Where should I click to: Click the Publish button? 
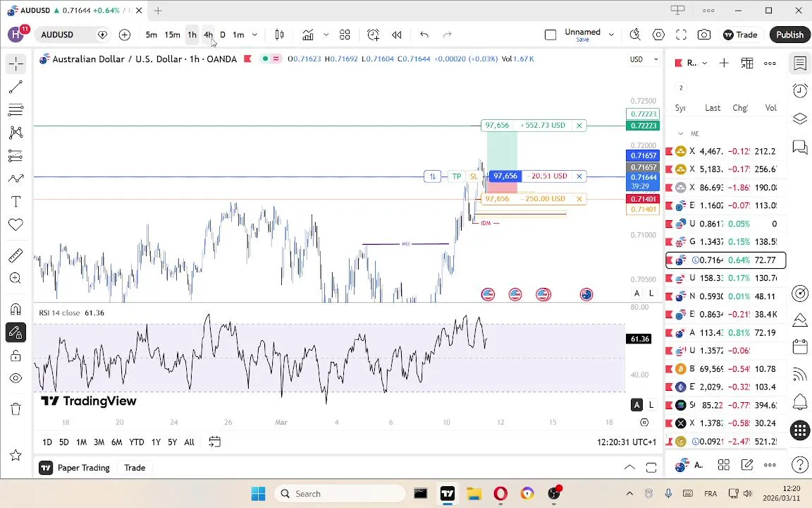coord(789,35)
